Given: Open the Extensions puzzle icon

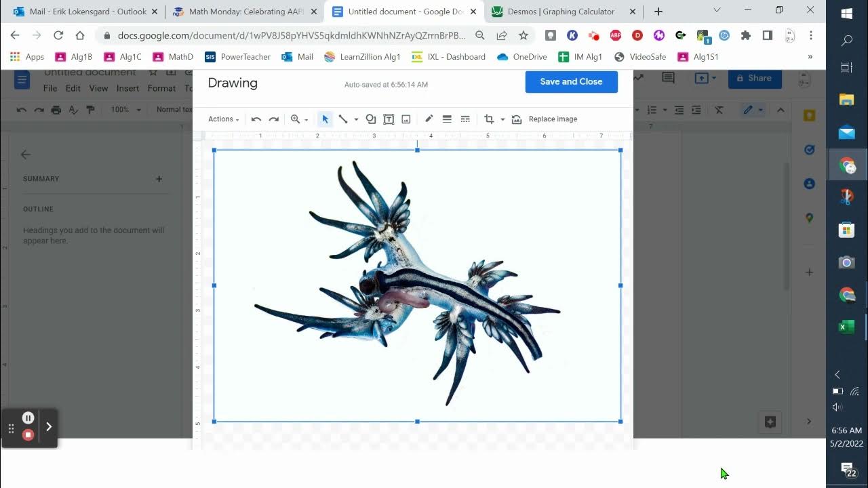Looking at the screenshot, I should click(x=746, y=35).
